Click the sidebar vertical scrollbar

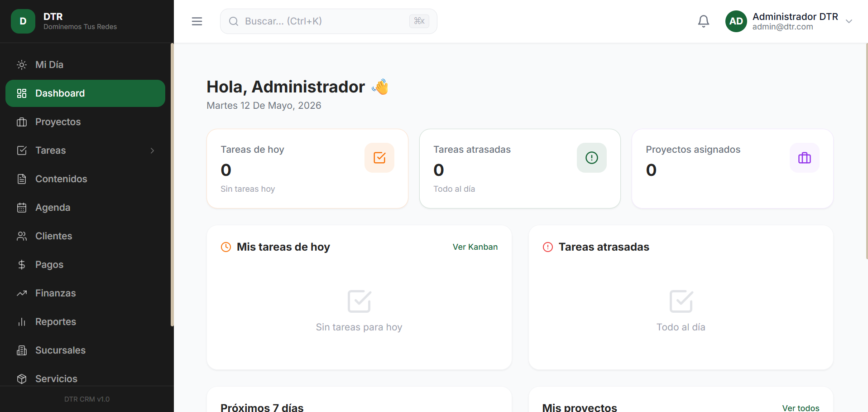172,184
